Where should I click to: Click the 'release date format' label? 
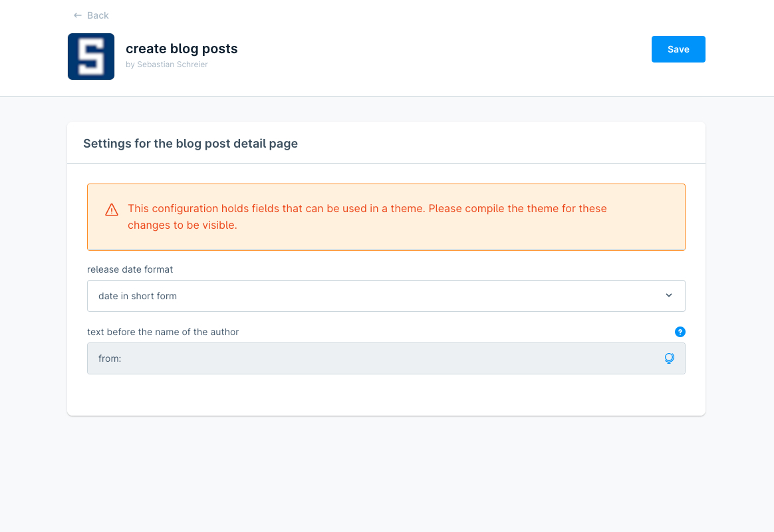pyautogui.click(x=130, y=269)
